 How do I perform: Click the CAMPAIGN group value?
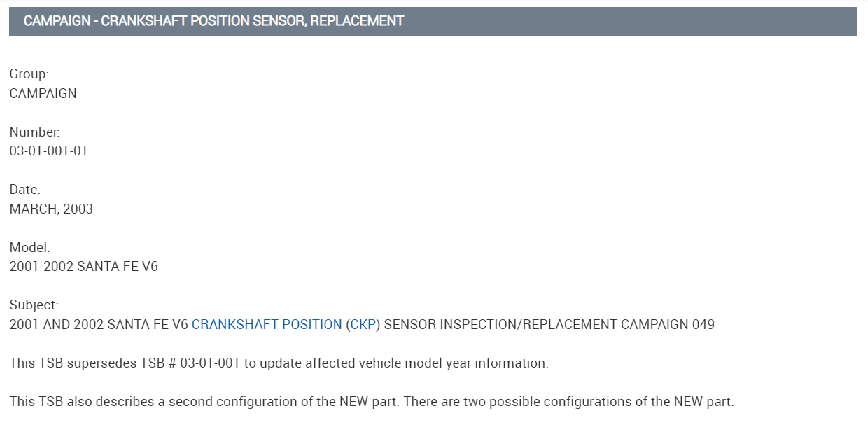point(43,94)
